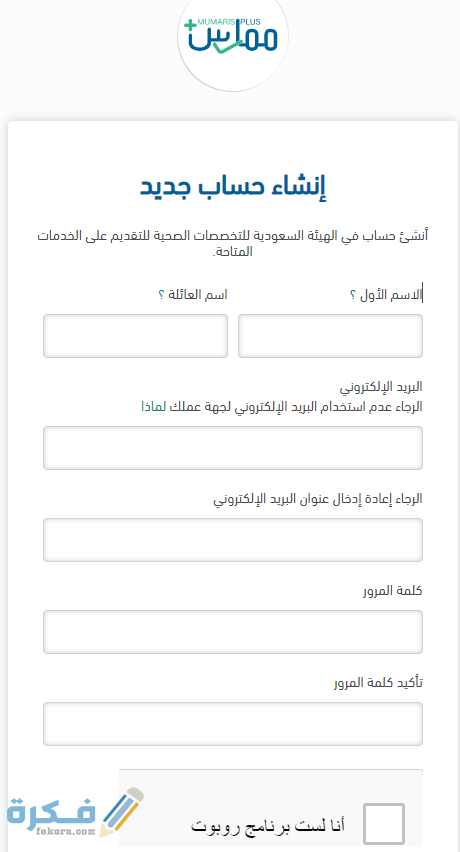The width and height of the screenshot is (460, 852).
Task: Click the إنشاء حساب جديد heading
Action: (233, 186)
